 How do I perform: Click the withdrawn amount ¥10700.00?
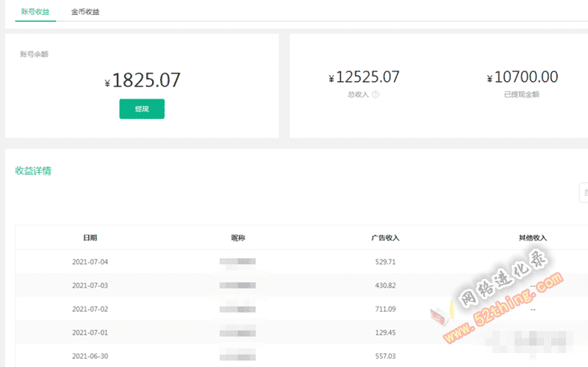tap(523, 77)
